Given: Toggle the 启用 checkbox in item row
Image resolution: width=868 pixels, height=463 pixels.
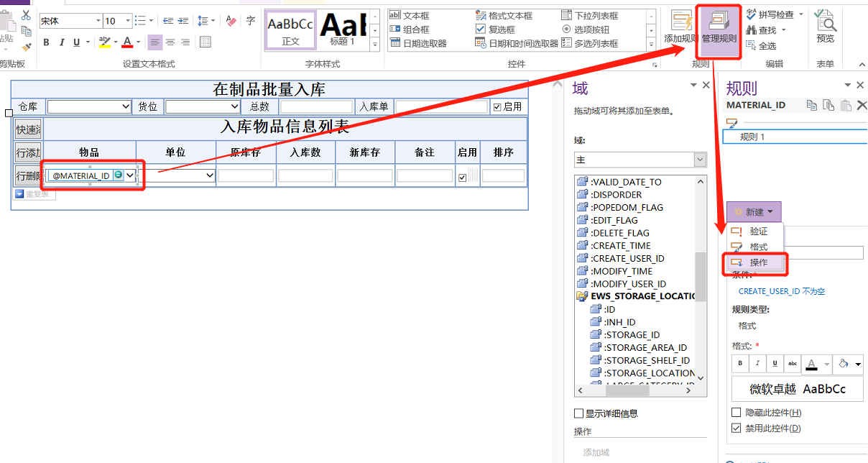Looking at the screenshot, I should (x=463, y=178).
